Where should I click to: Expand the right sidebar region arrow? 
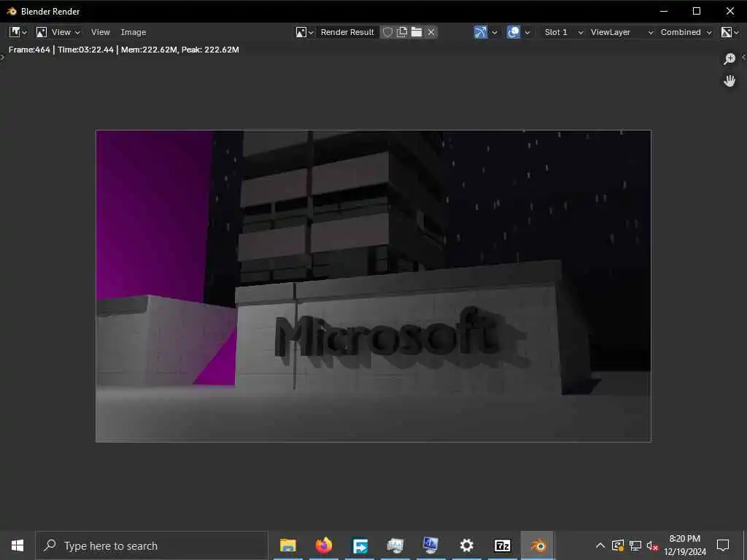(x=743, y=57)
